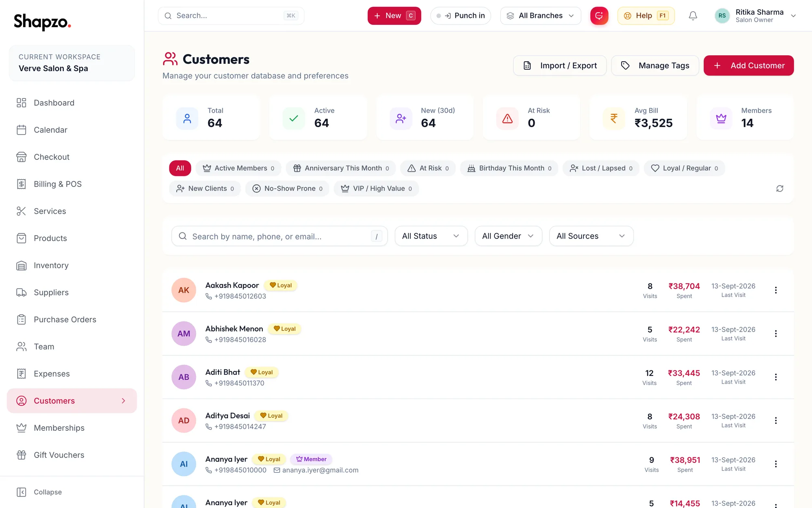Open the All Sources dropdown

pyautogui.click(x=591, y=236)
